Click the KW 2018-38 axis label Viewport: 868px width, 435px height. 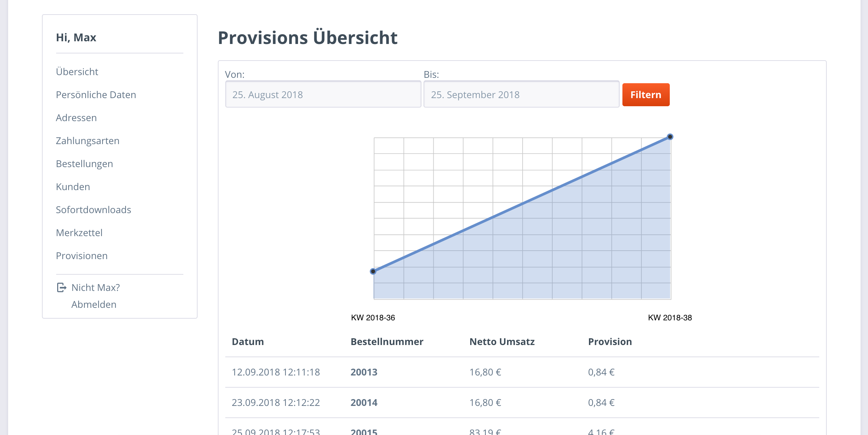[x=670, y=318]
